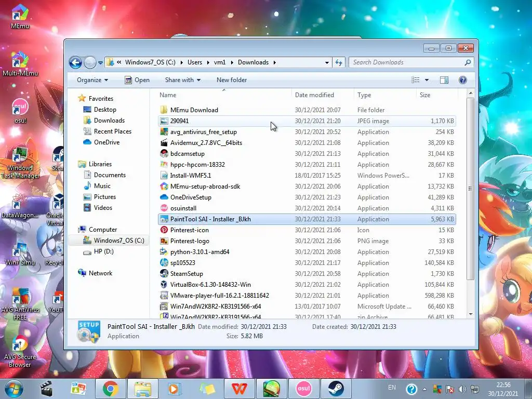Screen dimensions: 532x399
Task: Select the 290941 JPEG image icon
Action: click(x=164, y=121)
